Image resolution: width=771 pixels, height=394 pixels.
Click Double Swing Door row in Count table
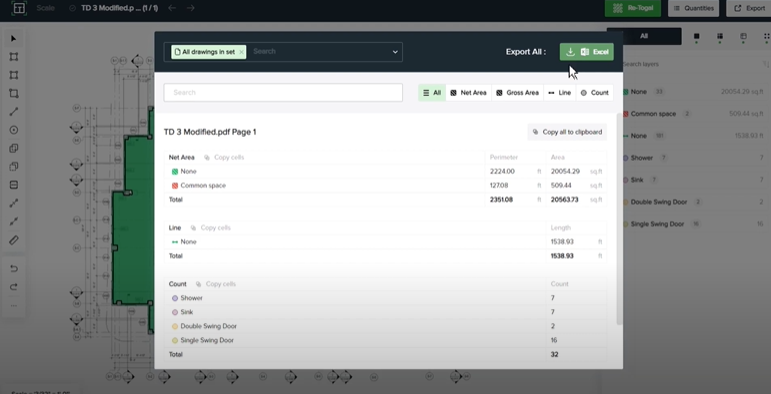pos(385,326)
